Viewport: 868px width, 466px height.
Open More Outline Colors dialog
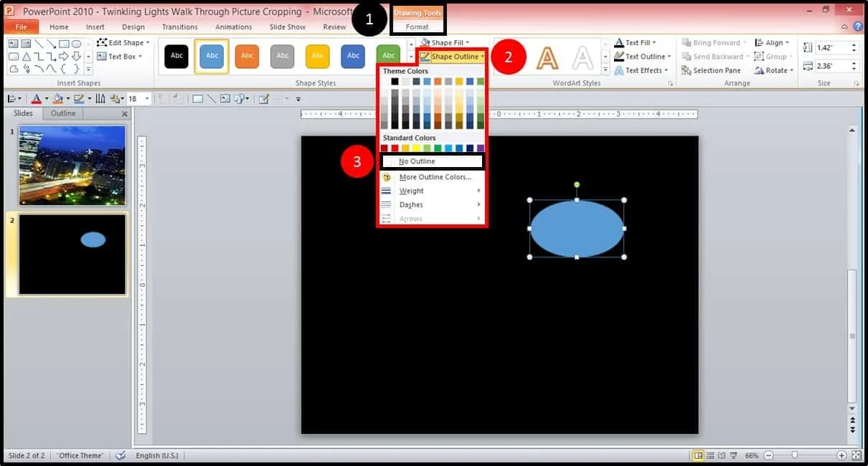point(433,177)
